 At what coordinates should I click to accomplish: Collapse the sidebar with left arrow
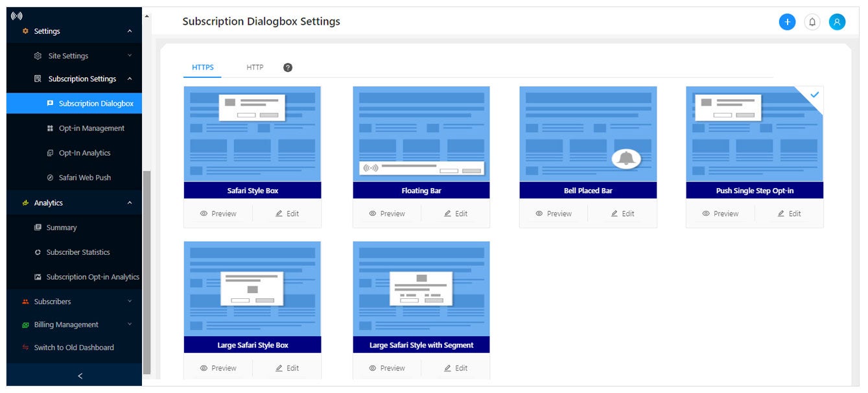(x=80, y=376)
